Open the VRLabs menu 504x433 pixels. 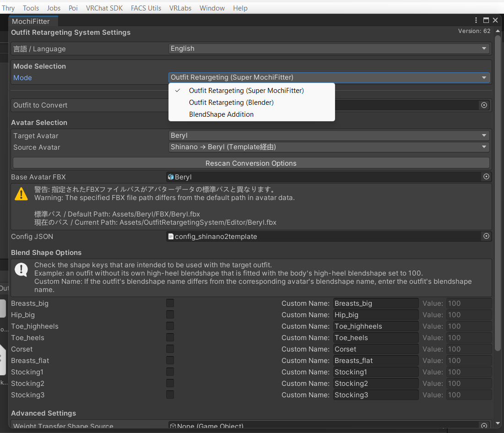click(x=180, y=8)
